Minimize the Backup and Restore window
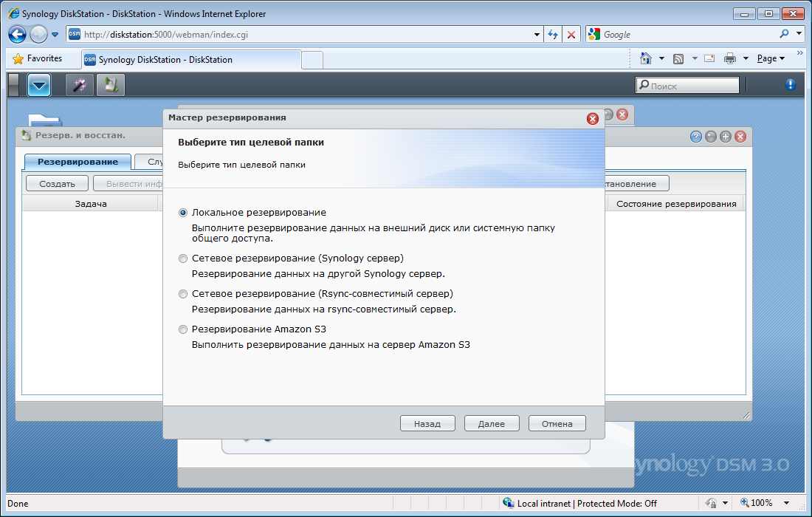Screen dimensions: 812x517 tap(710, 137)
